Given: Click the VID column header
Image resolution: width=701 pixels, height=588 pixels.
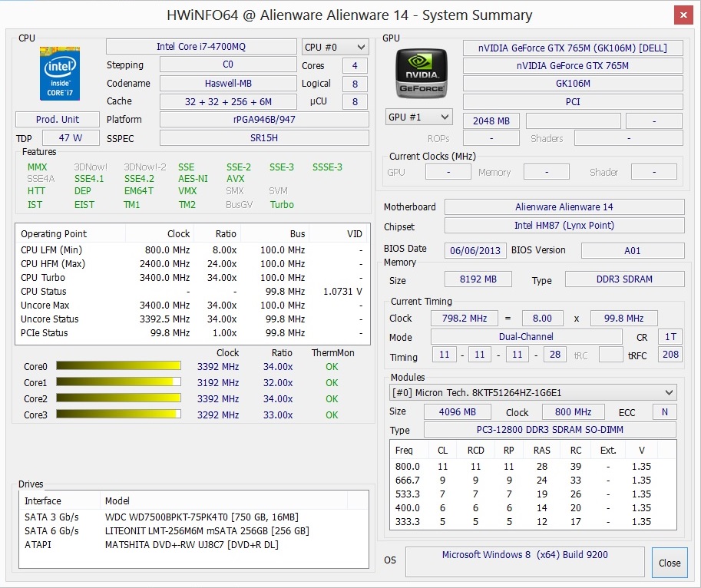Looking at the screenshot, I should pos(339,233).
